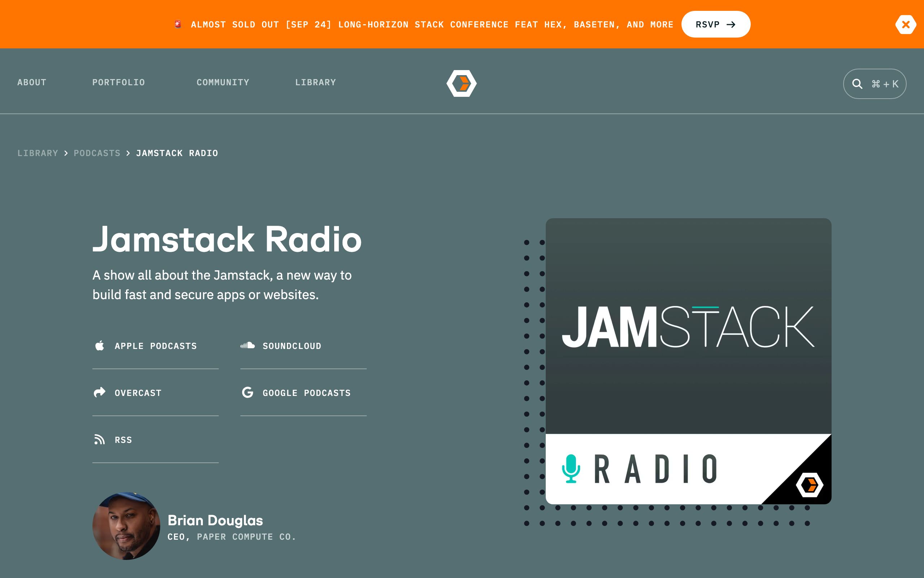Click the microphone icon on cover art
The image size is (924, 578).
tap(571, 469)
